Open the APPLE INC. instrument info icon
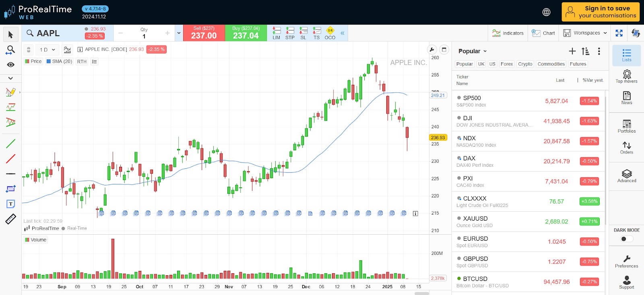Viewport: 644px width, 295px height. point(80,49)
